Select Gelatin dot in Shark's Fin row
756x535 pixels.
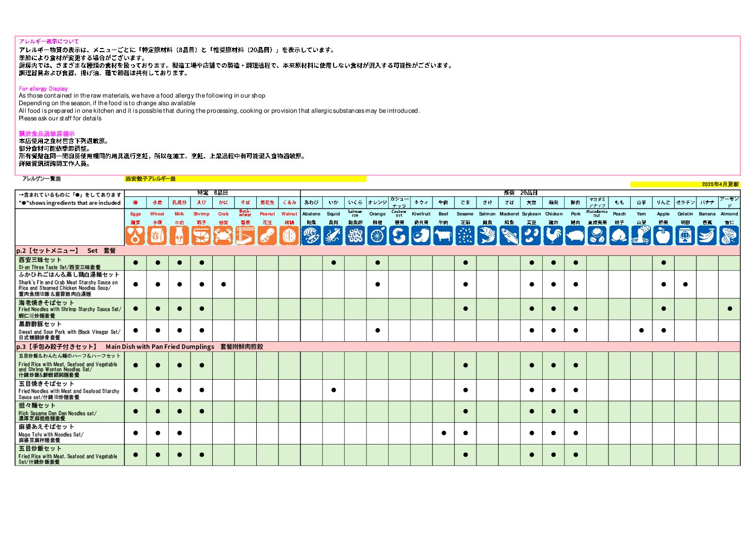[685, 284]
